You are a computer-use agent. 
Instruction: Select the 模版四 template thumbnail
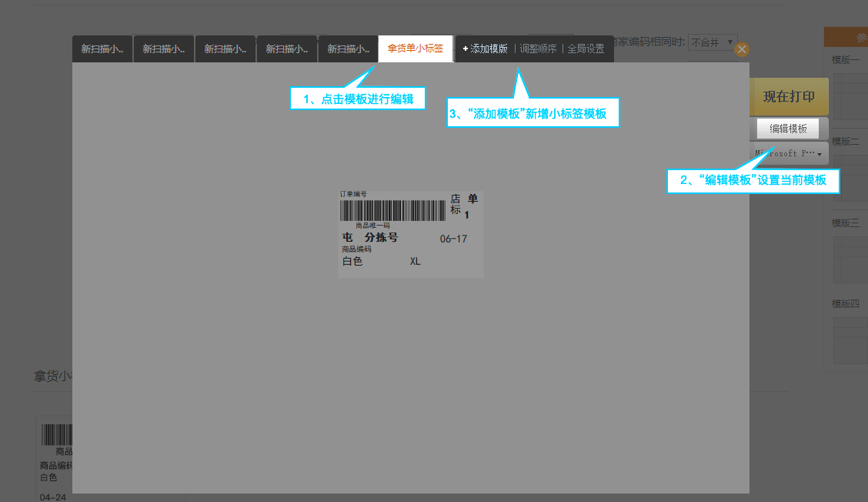click(850, 339)
